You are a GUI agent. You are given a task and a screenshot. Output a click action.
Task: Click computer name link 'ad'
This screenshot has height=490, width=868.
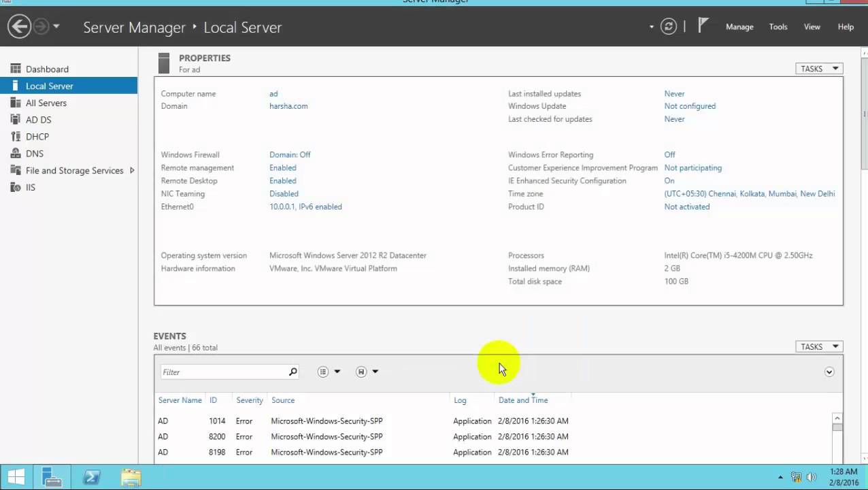pos(273,94)
